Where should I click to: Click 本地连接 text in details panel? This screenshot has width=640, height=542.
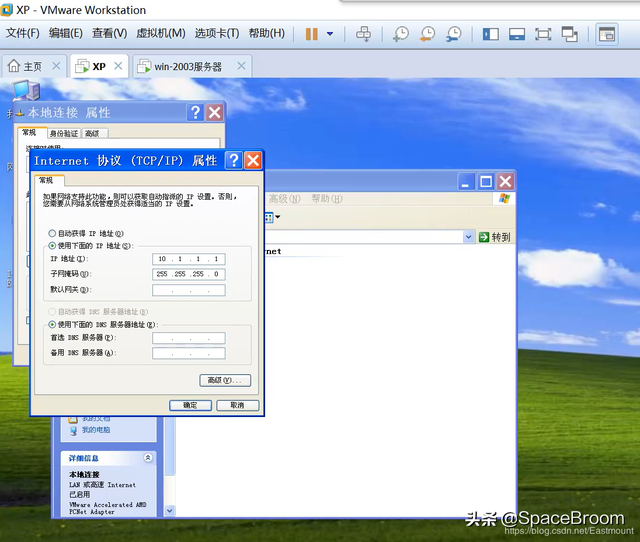(x=84, y=474)
